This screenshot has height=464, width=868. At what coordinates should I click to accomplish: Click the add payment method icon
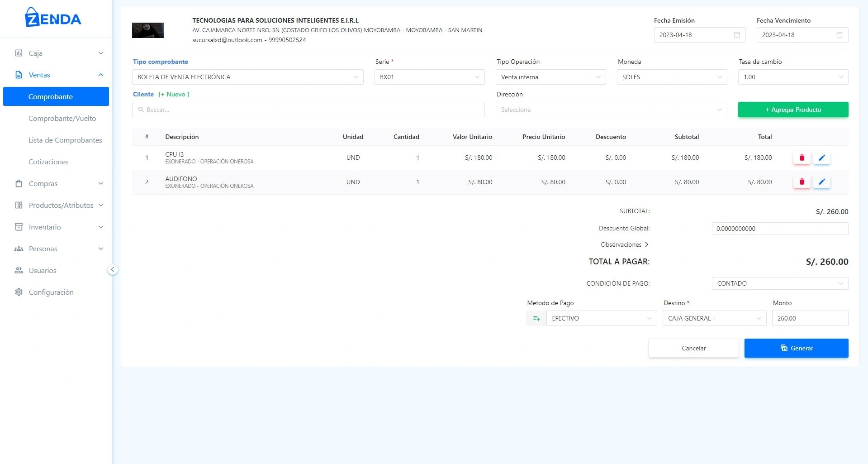(536, 318)
